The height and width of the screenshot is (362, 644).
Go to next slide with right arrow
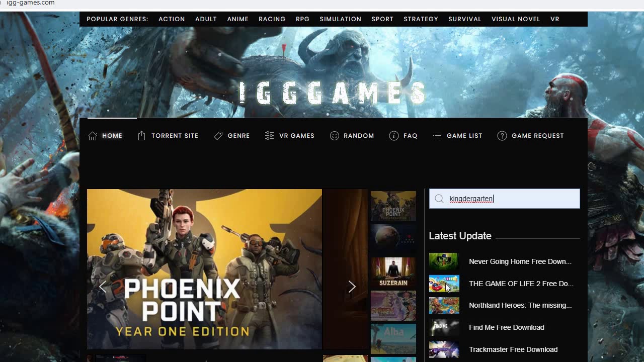point(352,287)
